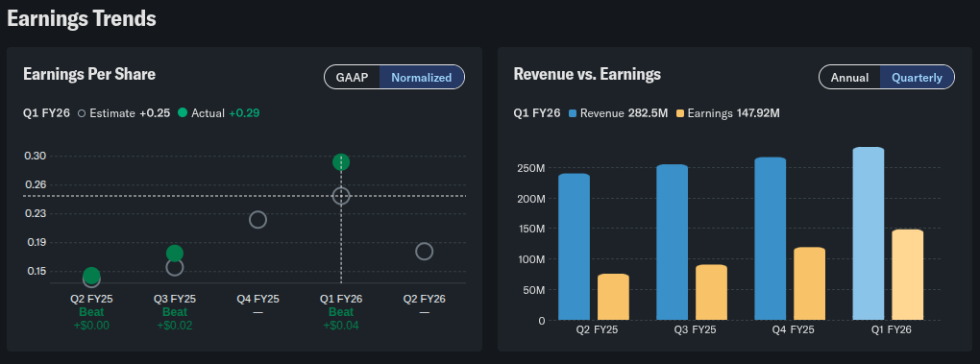Click the Q2 FY25 Beat +$0.00 label
Viewport: 980px width, 364px height.
tap(91, 319)
